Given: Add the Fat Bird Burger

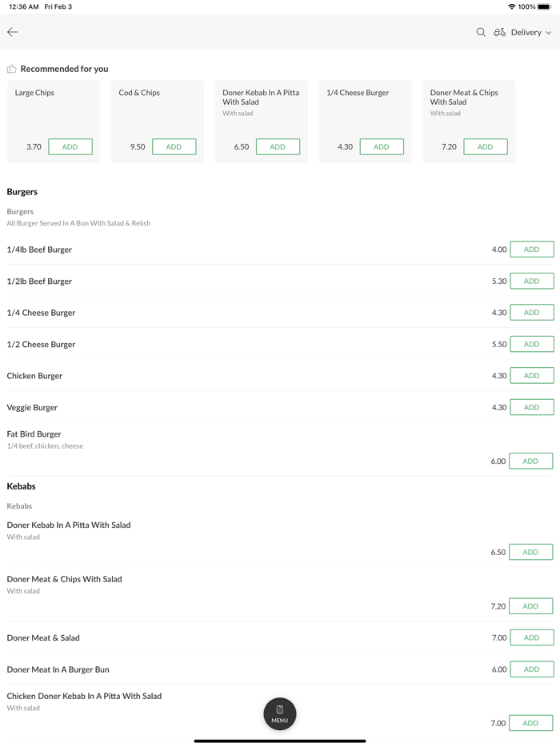Looking at the screenshot, I should [x=530, y=461].
